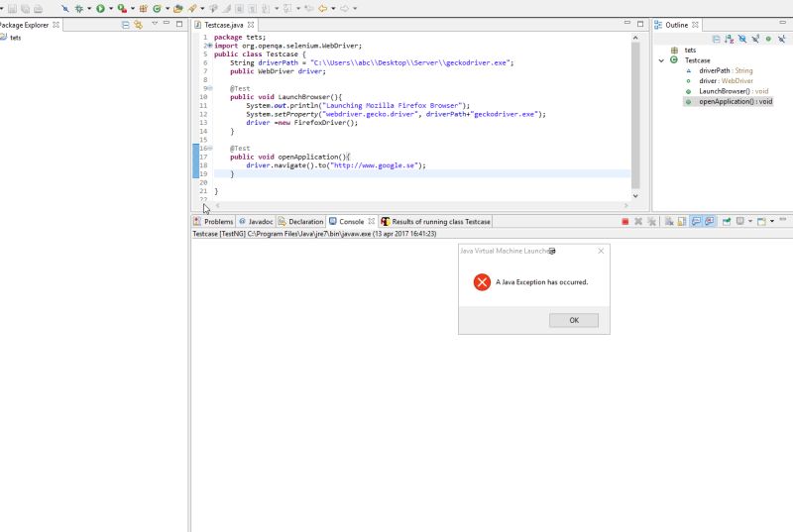Screen dimensions: 793x532
Task: Click Remove Launch icon in Console
Action: 638,221
